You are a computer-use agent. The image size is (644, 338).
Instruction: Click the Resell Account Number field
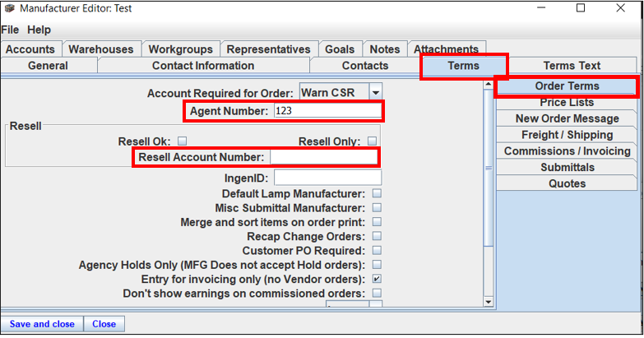[x=323, y=157]
